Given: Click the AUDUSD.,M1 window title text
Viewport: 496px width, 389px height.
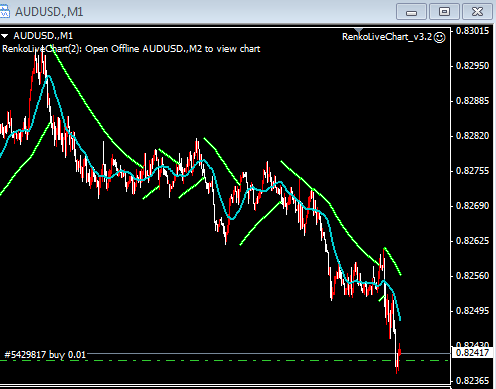Looking at the screenshot, I should tap(49, 12).
